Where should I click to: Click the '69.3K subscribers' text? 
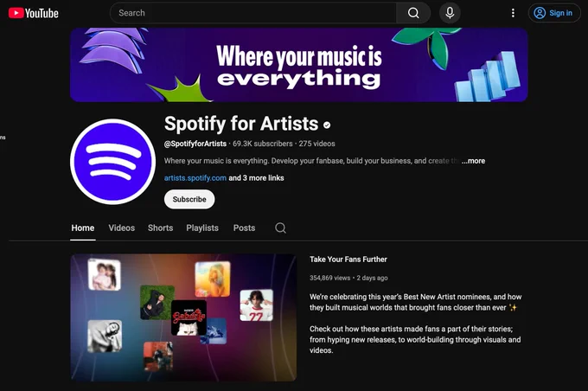click(x=263, y=144)
